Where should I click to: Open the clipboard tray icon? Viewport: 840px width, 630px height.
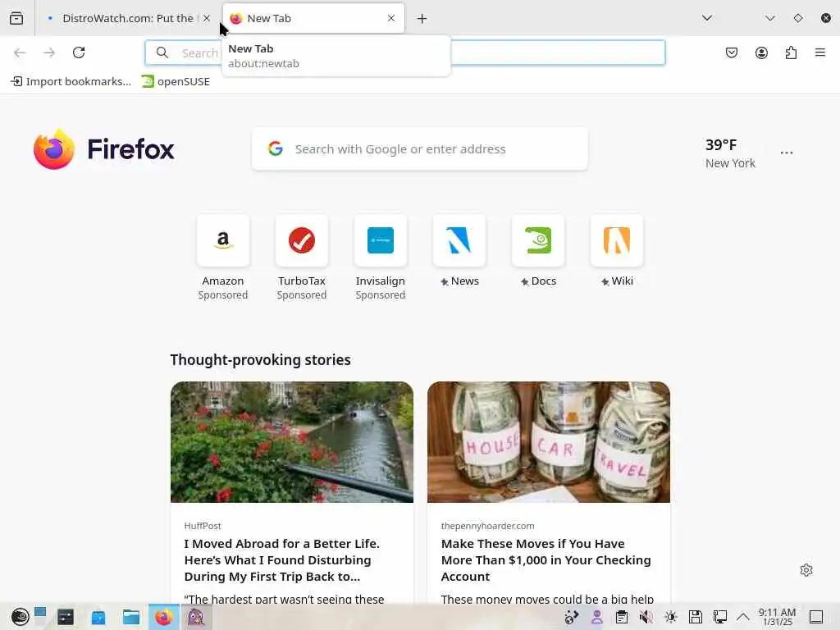pyautogui.click(x=622, y=617)
